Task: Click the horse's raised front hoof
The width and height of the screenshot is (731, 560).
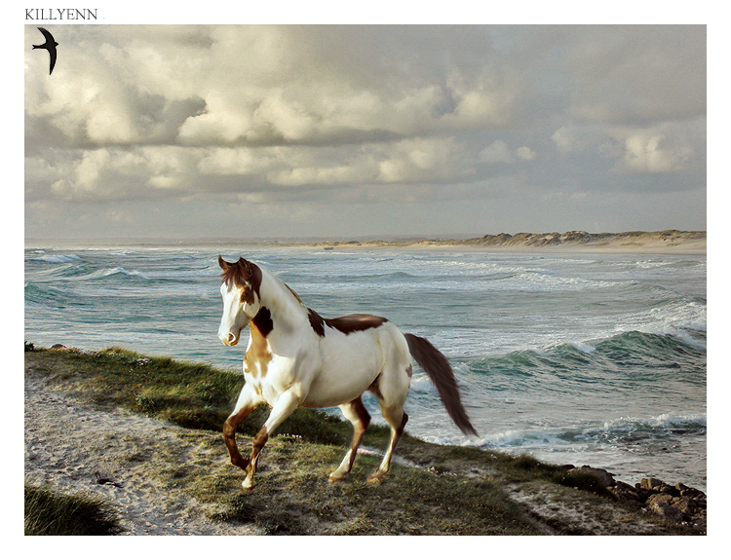Action: pyautogui.click(x=240, y=464)
